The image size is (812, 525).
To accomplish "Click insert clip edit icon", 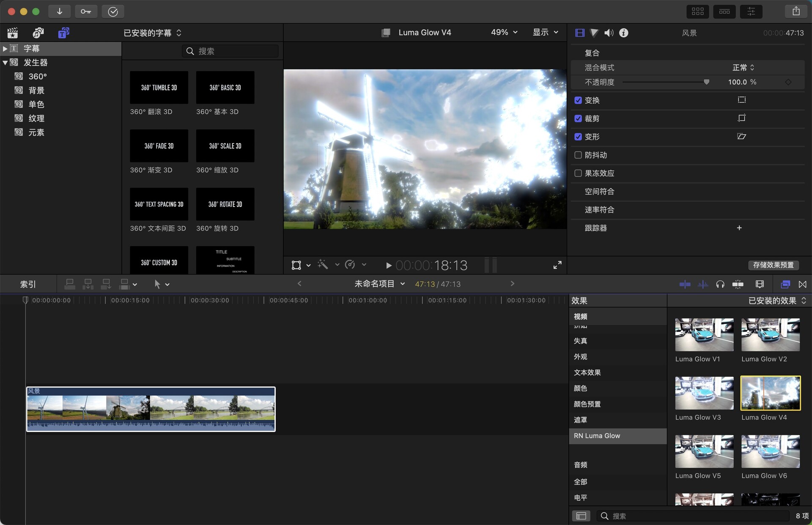I will (88, 284).
